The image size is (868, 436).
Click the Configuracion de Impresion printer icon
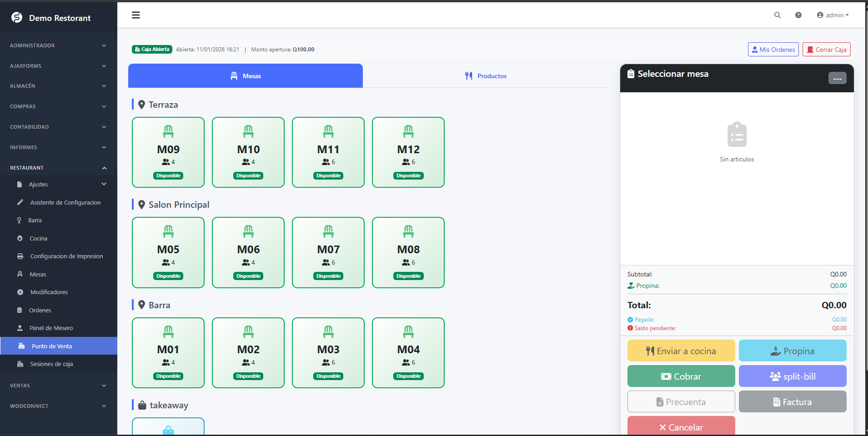point(20,256)
